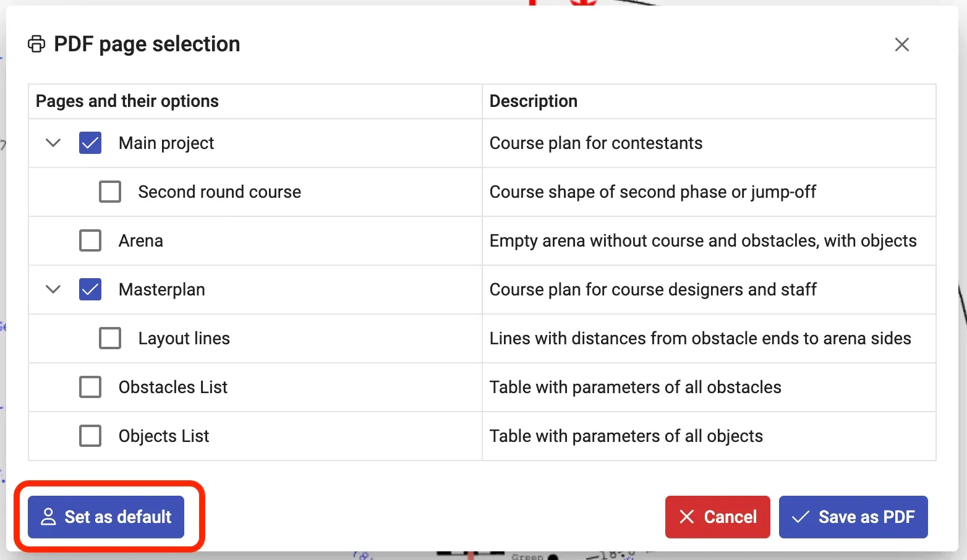Enable the Layout lines checkbox
Image resolution: width=967 pixels, height=560 pixels.
[x=110, y=338]
